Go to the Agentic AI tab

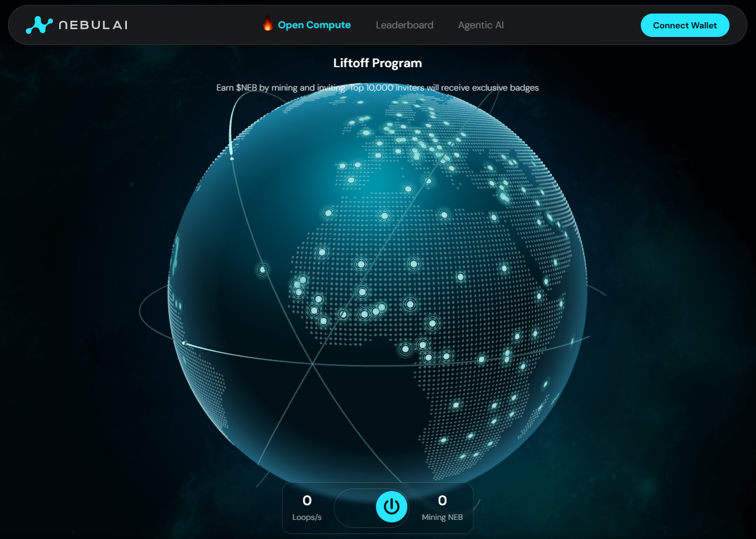481,25
